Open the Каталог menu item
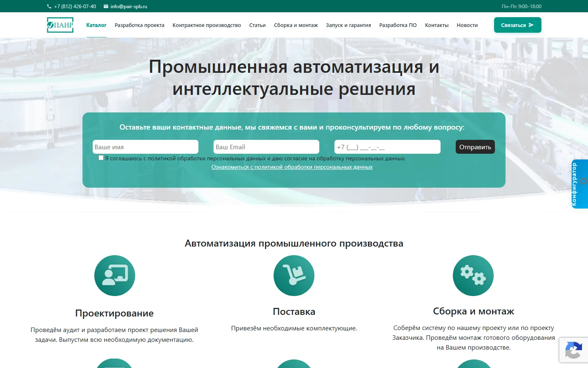The height and width of the screenshot is (368, 588). (x=96, y=25)
